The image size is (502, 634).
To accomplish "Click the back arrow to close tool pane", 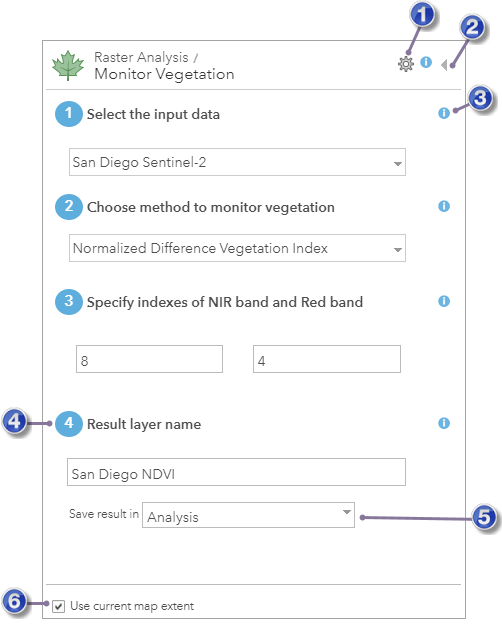I will [444, 65].
